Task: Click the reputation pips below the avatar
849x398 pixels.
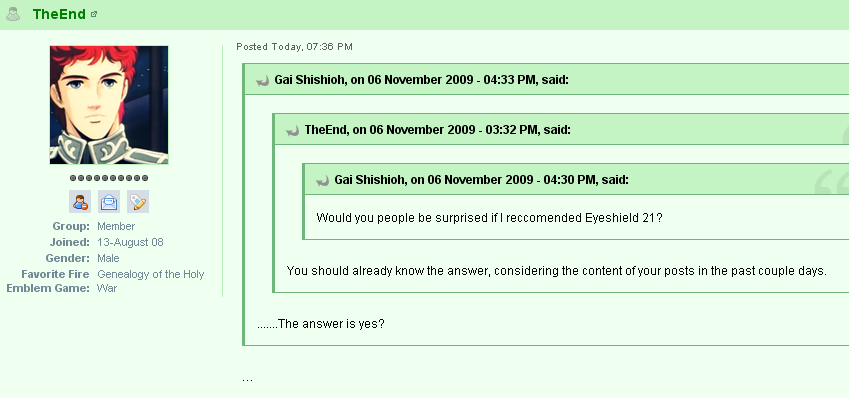Action: coord(109,178)
